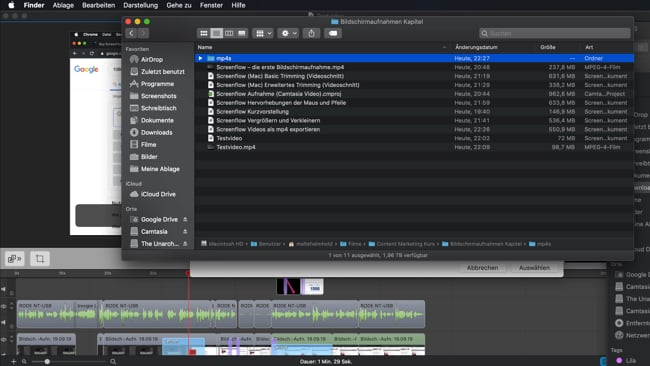This screenshot has width=650, height=366.
Task: Open the group-by dropdown in the toolbar
Action: 263,33
